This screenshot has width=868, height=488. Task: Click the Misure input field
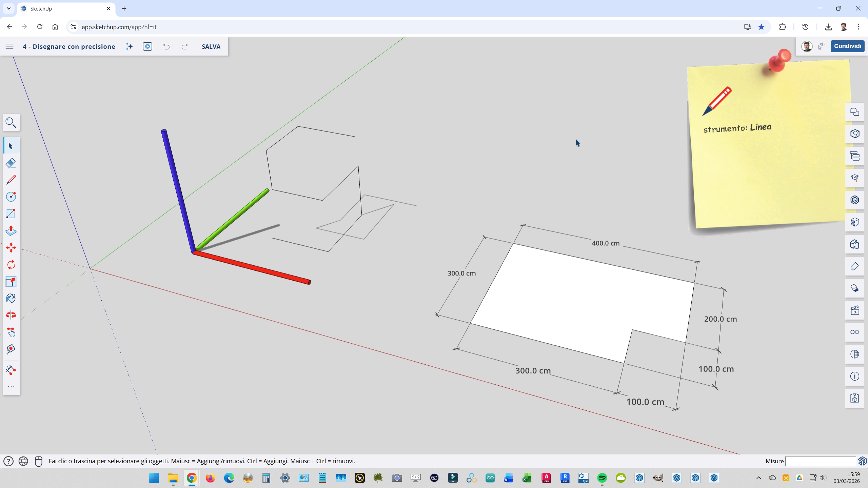click(x=820, y=461)
